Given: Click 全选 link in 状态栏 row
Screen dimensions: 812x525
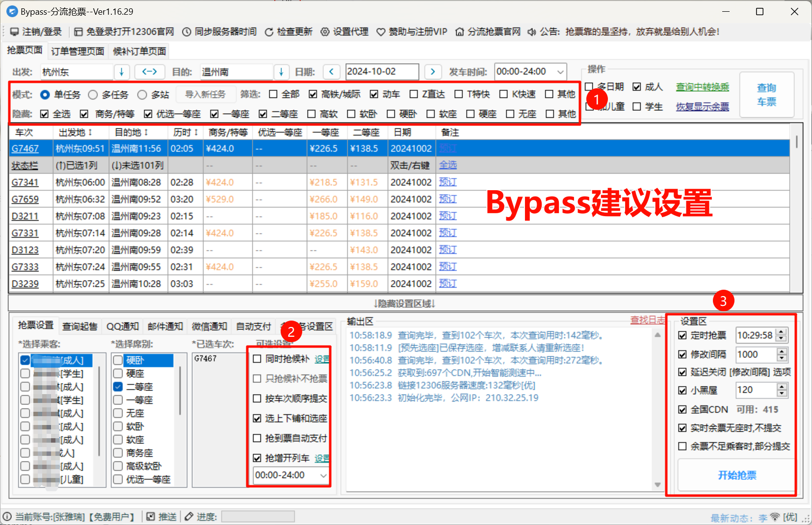Looking at the screenshot, I should click(x=447, y=165).
